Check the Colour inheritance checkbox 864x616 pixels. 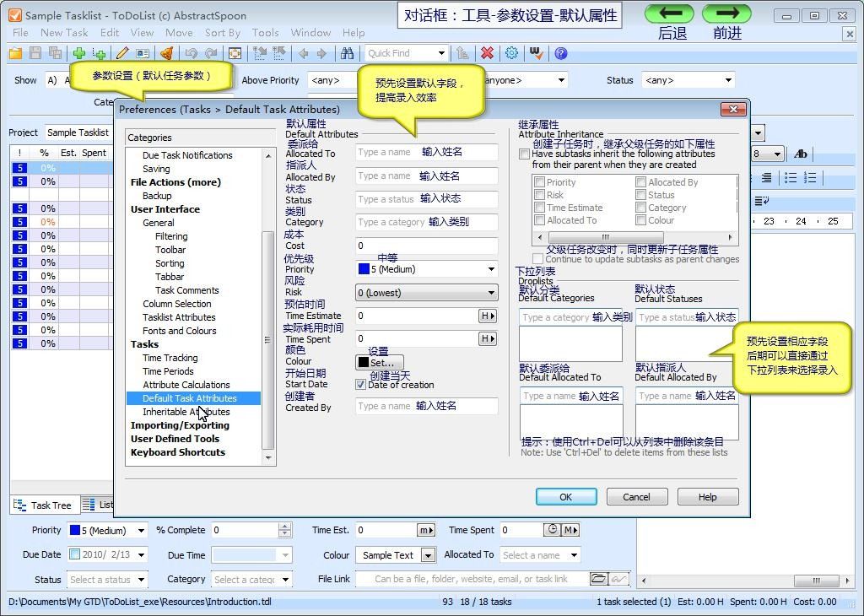641,220
